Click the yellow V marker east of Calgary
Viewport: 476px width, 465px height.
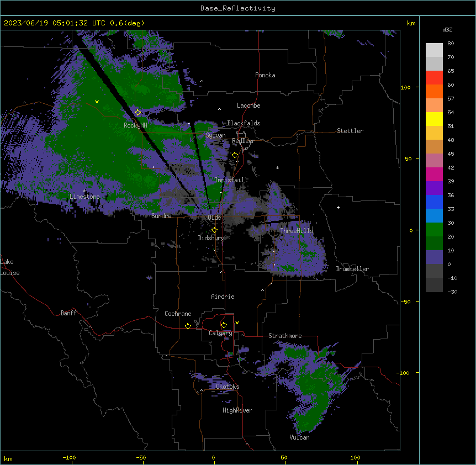coord(237,323)
